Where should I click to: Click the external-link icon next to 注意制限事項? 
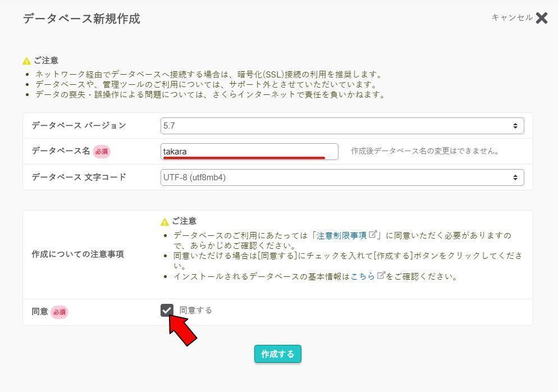[x=373, y=234]
